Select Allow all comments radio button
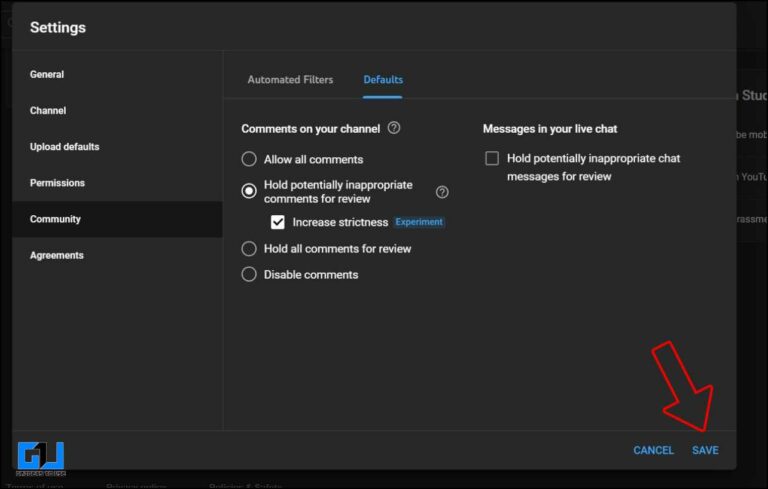Screen dimensions: 768x489 [x=249, y=159]
